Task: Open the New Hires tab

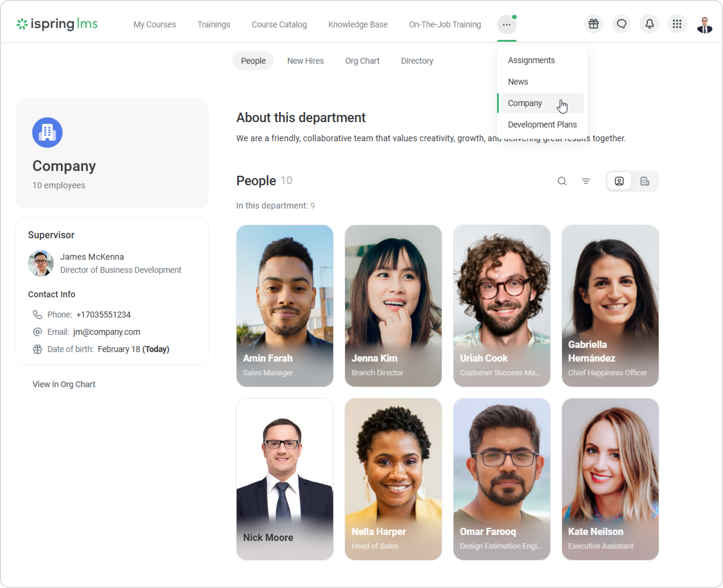Action: click(305, 61)
